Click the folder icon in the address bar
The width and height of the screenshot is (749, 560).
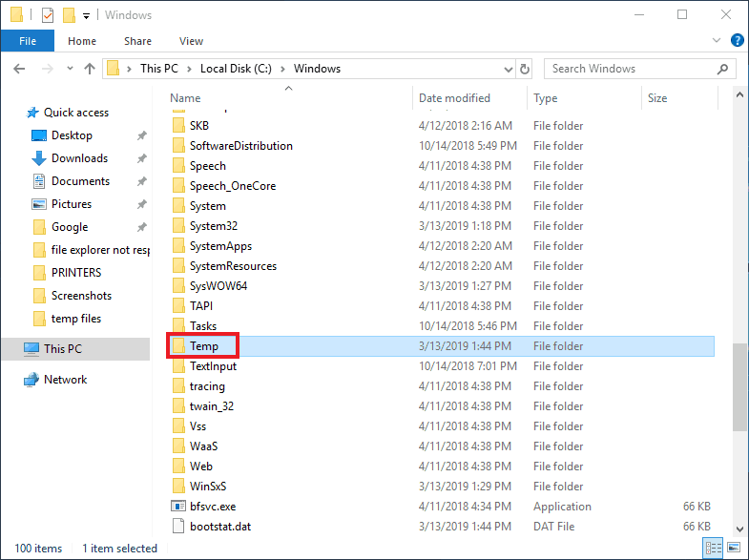[114, 69]
